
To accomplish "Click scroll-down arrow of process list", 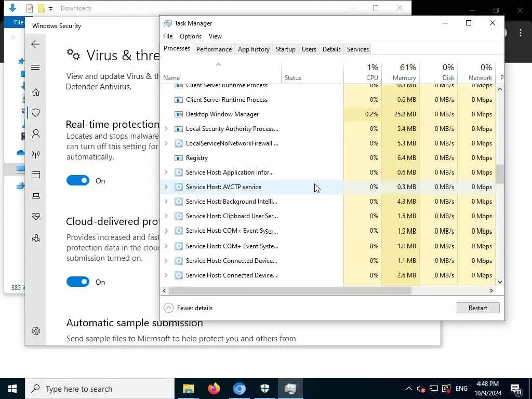I will pyautogui.click(x=500, y=282).
